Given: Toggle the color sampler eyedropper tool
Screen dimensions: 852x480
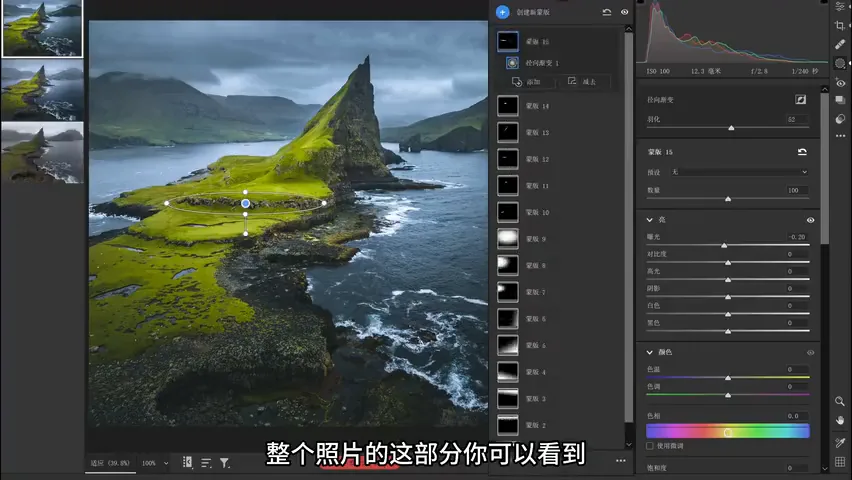Looking at the screenshot, I should [x=840, y=442].
